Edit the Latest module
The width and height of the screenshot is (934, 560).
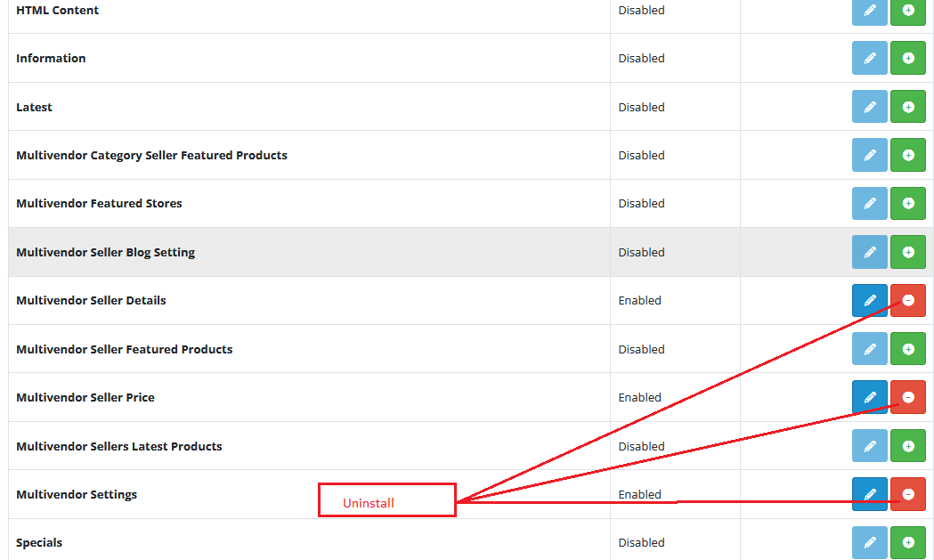pyautogui.click(x=869, y=106)
